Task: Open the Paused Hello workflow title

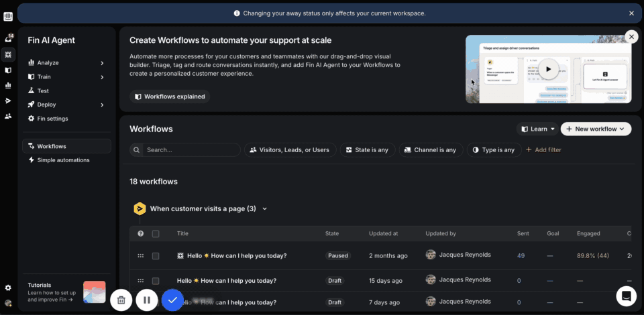Action: 237,255
